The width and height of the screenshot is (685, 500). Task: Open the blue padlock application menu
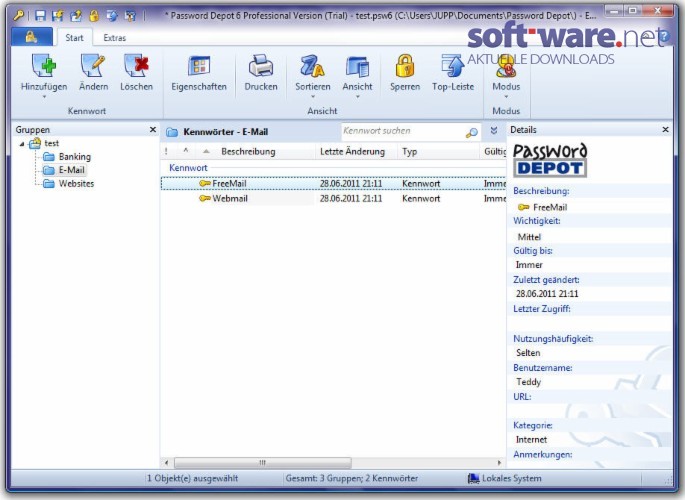tap(31, 37)
